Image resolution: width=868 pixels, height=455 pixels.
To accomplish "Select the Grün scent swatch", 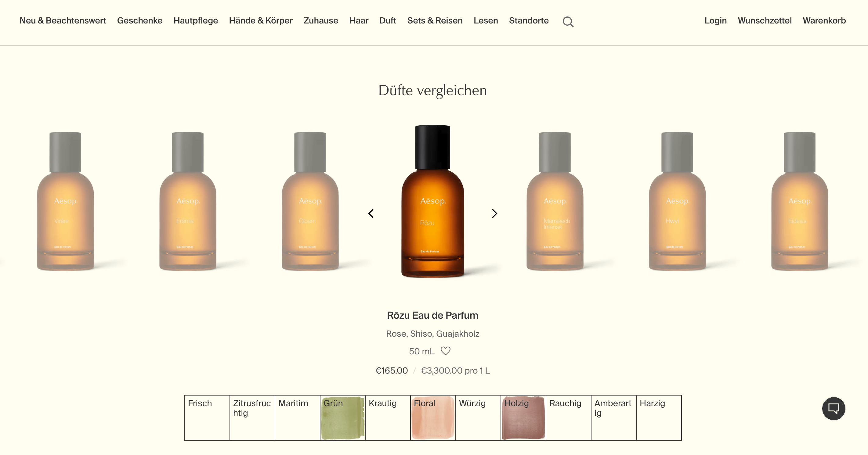I will coord(342,417).
